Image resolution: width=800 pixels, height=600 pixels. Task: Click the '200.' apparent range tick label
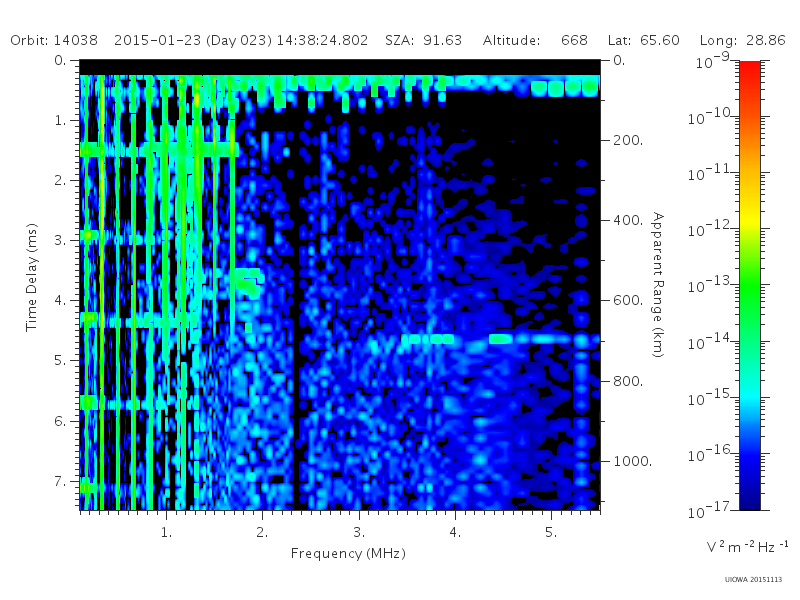(x=628, y=140)
